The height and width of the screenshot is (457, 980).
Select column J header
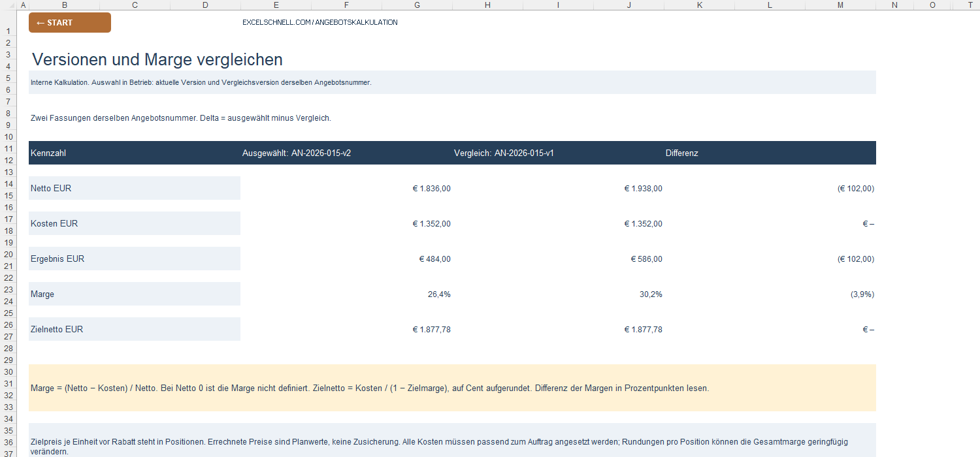629,5
